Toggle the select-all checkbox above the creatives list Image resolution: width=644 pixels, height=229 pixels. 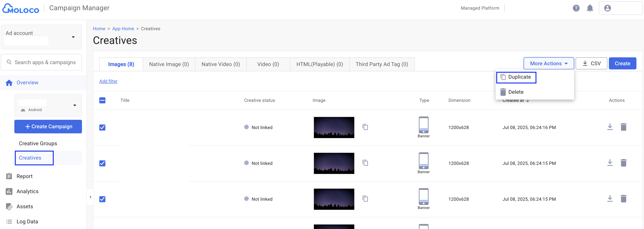102,100
